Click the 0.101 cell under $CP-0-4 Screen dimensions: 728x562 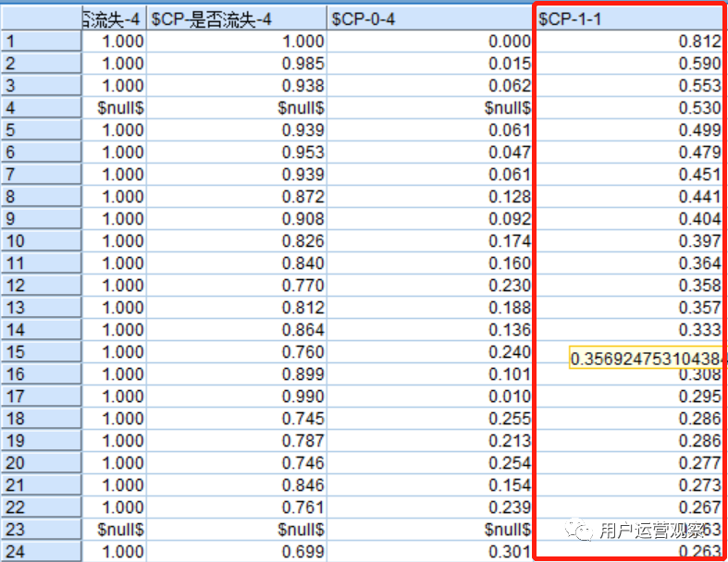[430, 374]
